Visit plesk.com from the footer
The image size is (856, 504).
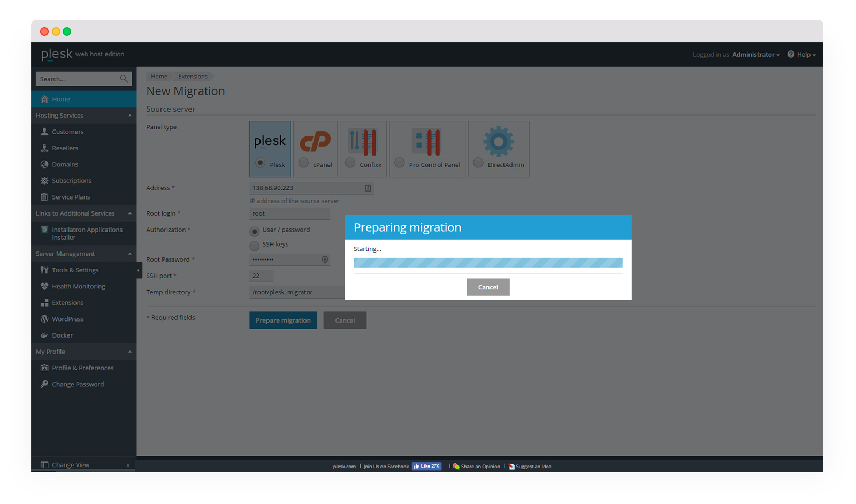tap(343, 466)
